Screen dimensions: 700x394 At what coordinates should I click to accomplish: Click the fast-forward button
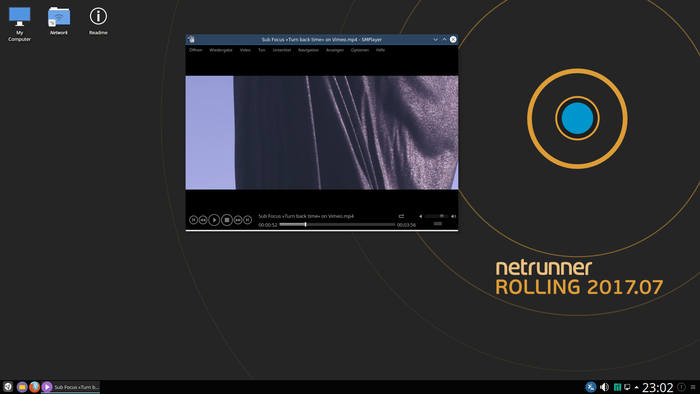238,220
